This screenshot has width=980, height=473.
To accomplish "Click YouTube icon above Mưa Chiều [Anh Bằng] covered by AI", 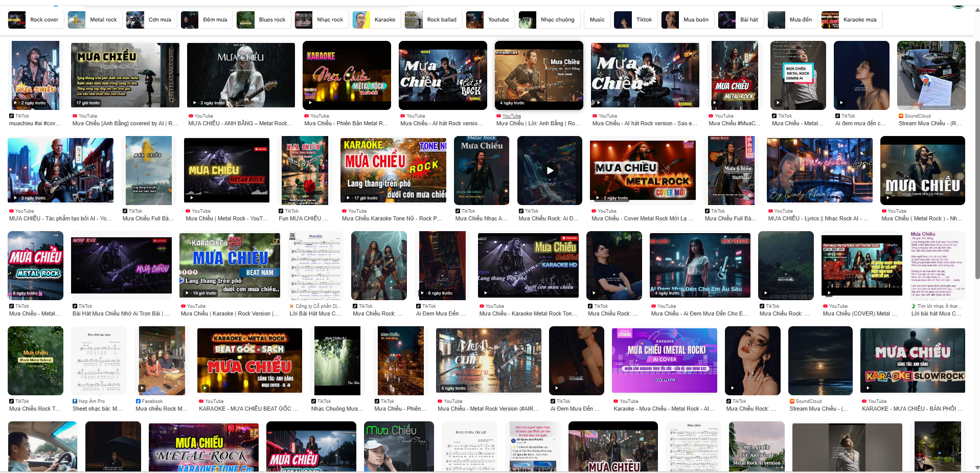I will pyautogui.click(x=75, y=116).
